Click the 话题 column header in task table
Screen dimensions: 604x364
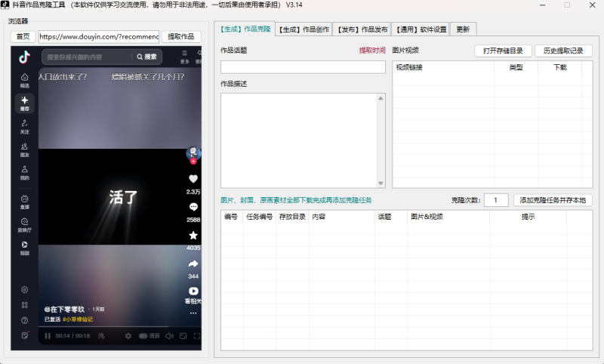[x=391, y=217]
